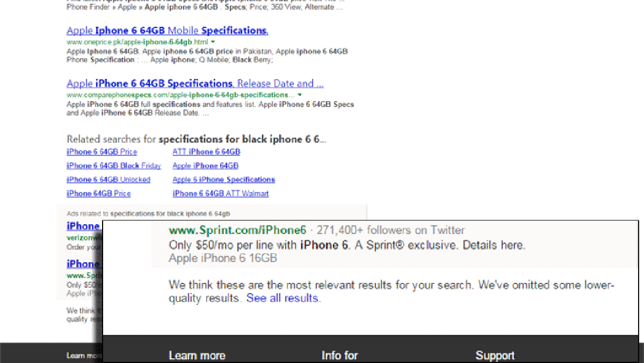Click See all results link in zoomed overlay

[283, 298]
